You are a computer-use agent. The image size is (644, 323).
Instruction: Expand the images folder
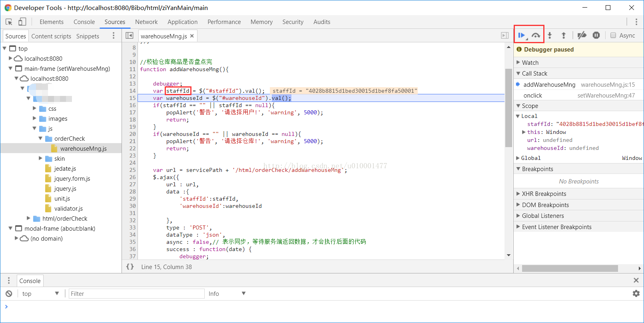(34, 118)
